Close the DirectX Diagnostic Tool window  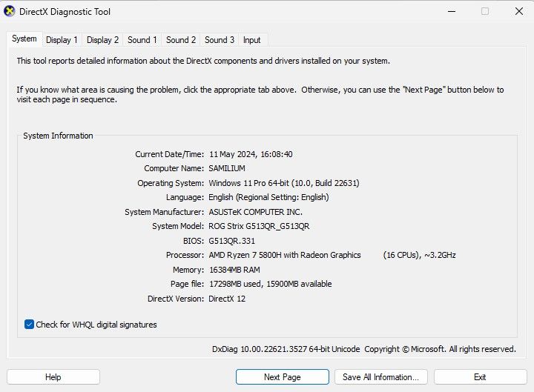517,12
